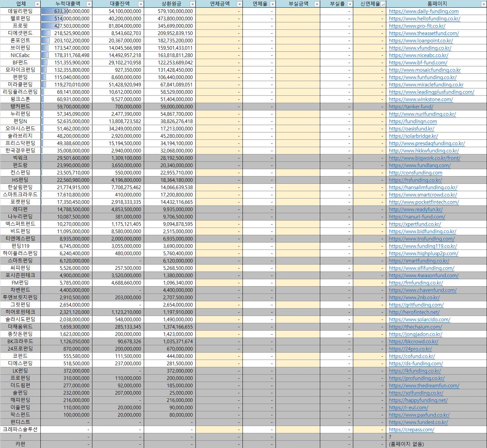The height and width of the screenshot is (448, 487).
Task: Open the solarbridge.kr link
Action: pos(413,136)
